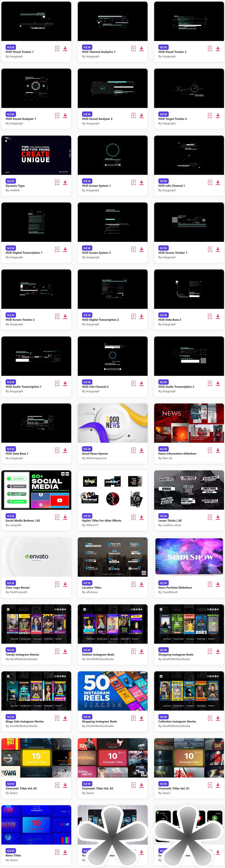Bookmark HUD Thermal Analytics 1
Viewport: 225px width, 868px height.
click(133, 49)
